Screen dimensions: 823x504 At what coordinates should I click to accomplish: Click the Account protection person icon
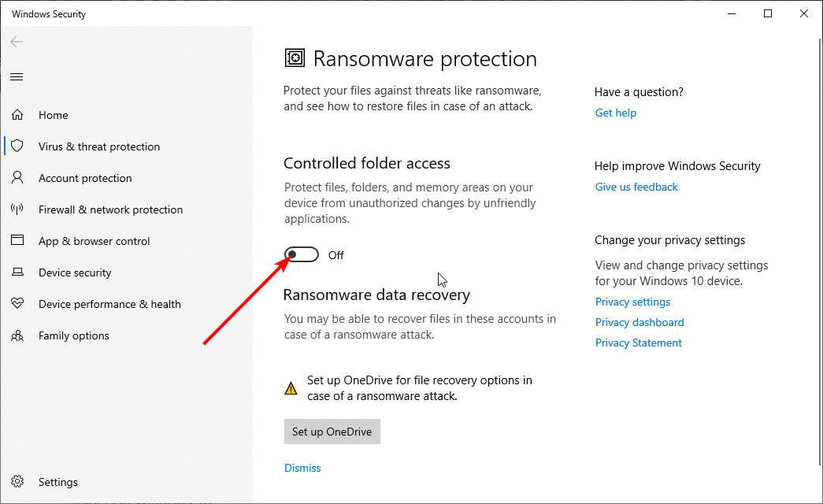(17, 178)
